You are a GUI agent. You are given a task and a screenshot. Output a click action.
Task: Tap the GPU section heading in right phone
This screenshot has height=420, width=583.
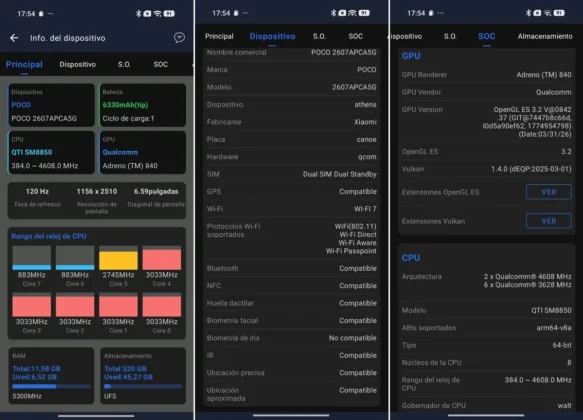tap(411, 56)
